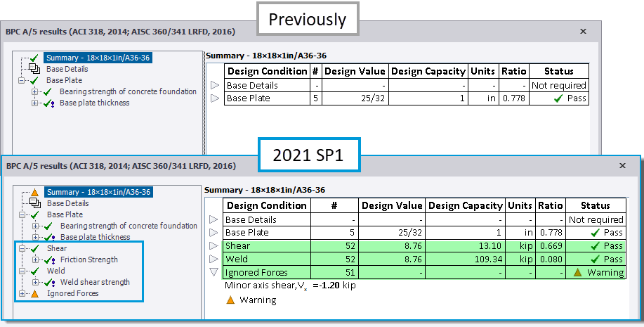Click the green checkmark icon next to Shear tree node
Screen dimensions: 644x327
(34, 248)
